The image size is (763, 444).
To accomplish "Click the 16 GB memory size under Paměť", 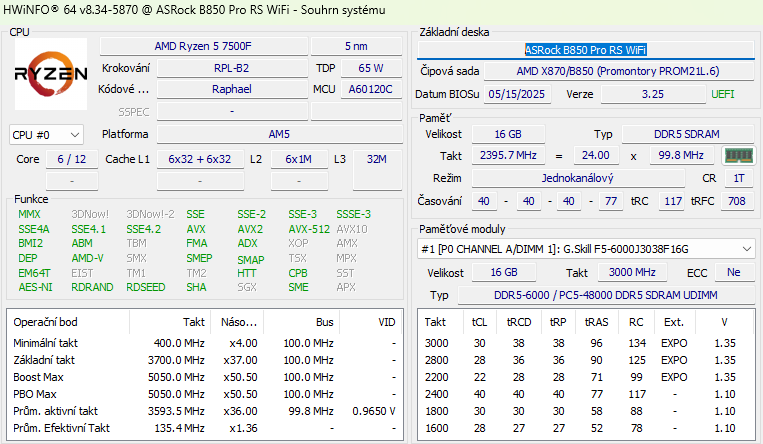I will tap(508, 134).
